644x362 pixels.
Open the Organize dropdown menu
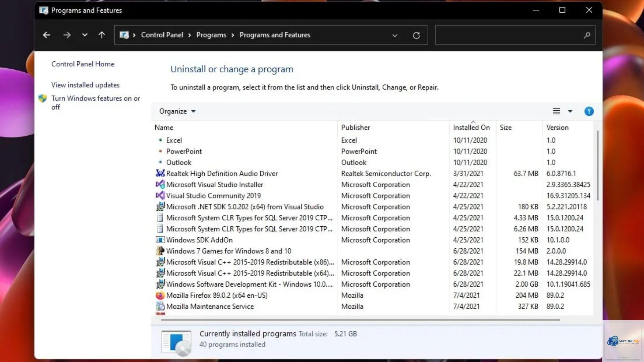click(x=177, y=111)
